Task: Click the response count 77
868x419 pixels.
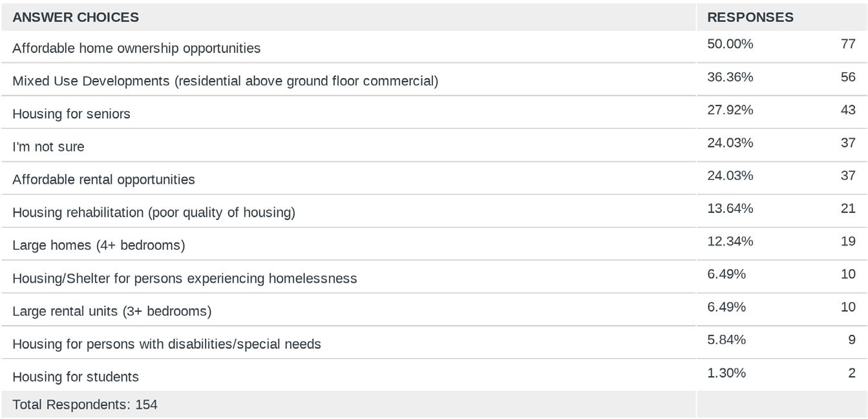Action: tap(848, 45)
